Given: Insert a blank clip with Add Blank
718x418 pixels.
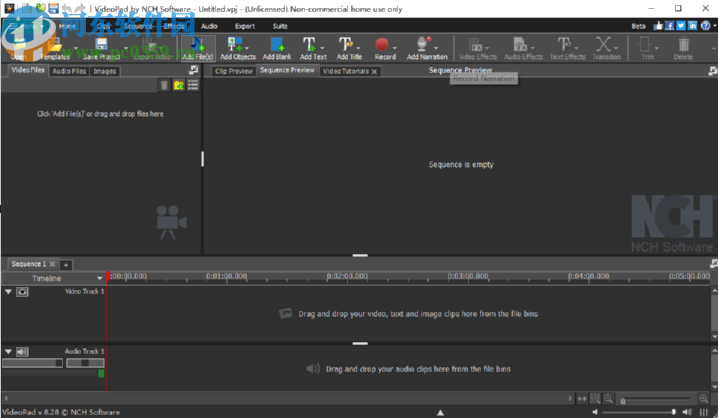Looking at the screenshot, I should tap(277, 49).
